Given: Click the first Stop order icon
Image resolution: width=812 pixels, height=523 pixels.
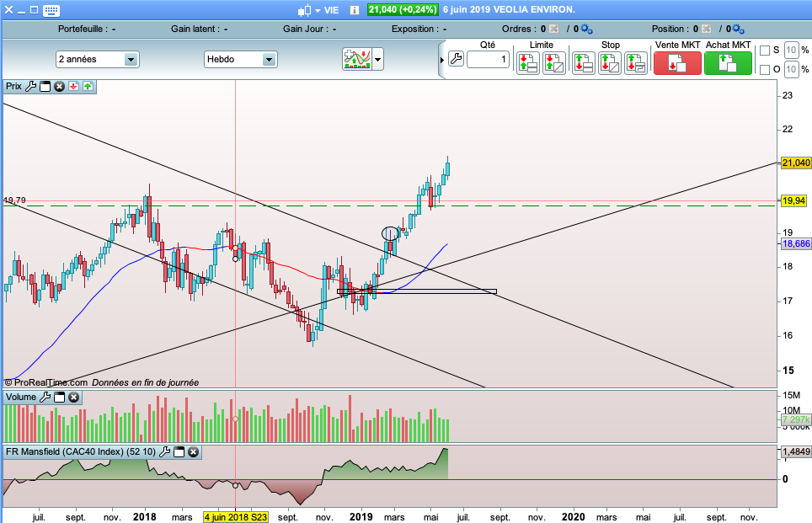Looking at the screenshot, I should pyautogui.click(x=583, y=63).
